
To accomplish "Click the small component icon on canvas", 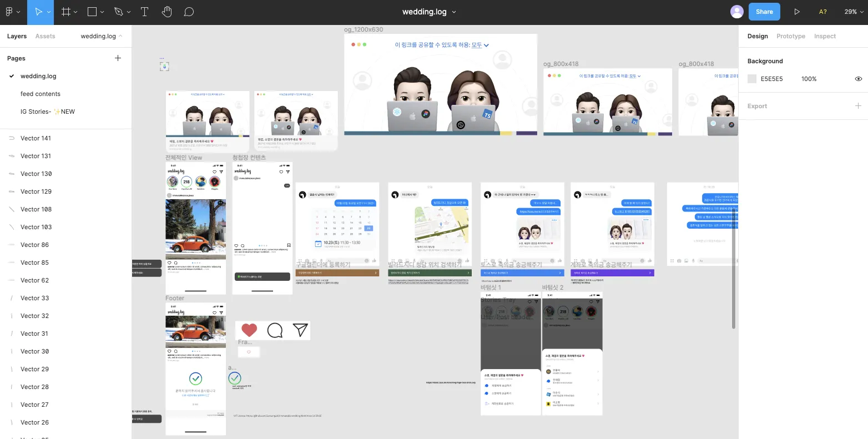I will point(164,67).
